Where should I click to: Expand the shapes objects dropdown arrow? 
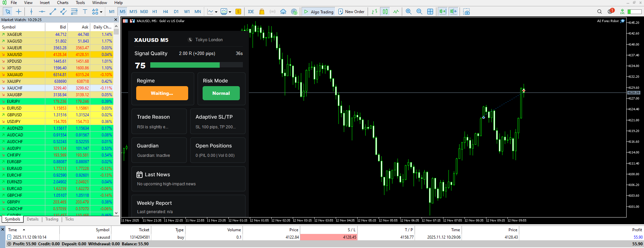(x=101, y=12)
